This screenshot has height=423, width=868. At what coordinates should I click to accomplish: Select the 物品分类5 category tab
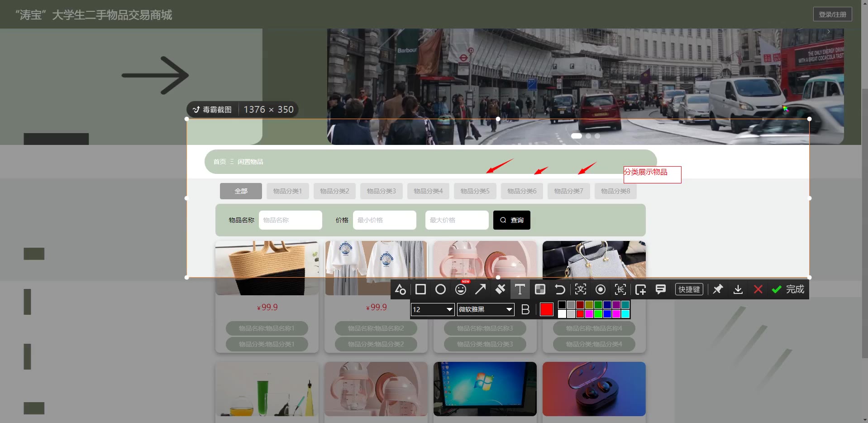tap(475, 191)
